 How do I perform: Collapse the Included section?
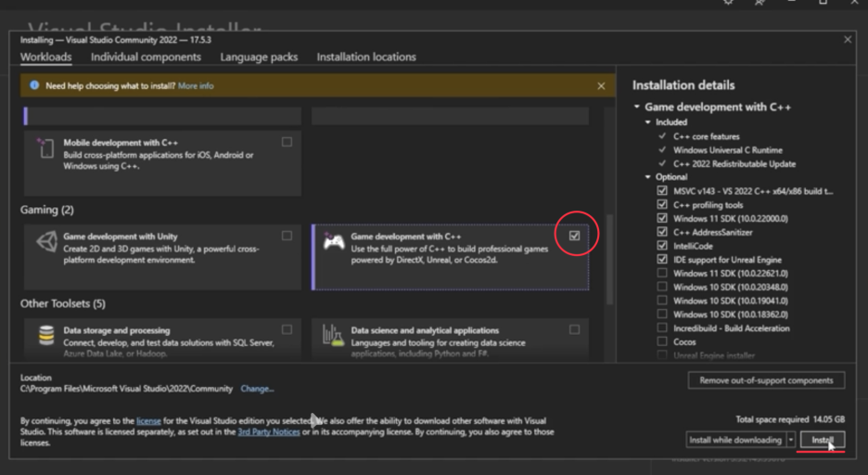(648, 122)
